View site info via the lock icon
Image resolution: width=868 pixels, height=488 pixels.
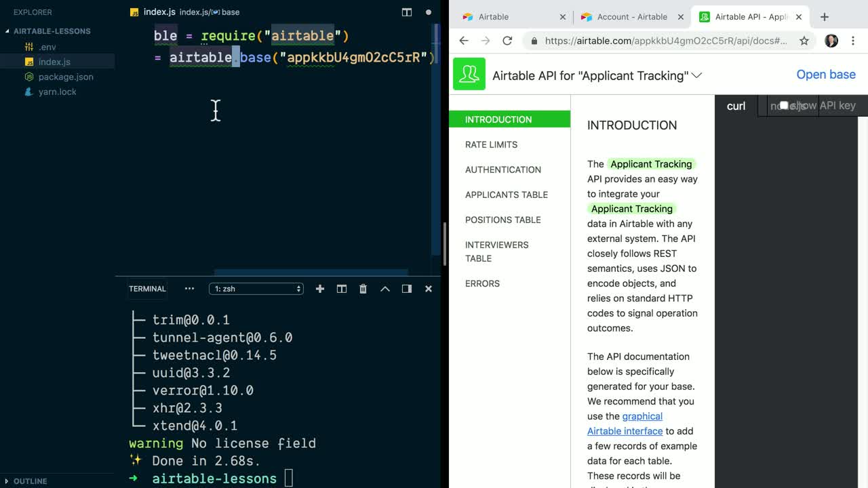534,41
